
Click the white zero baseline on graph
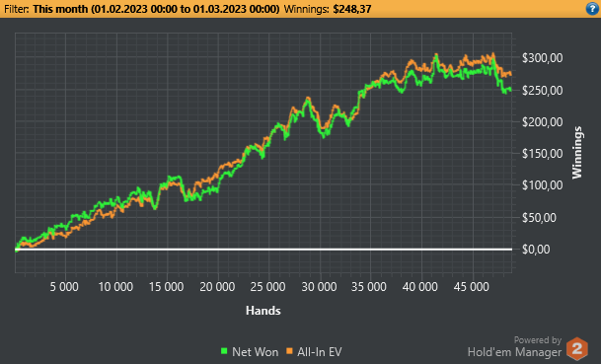[263, 250]
